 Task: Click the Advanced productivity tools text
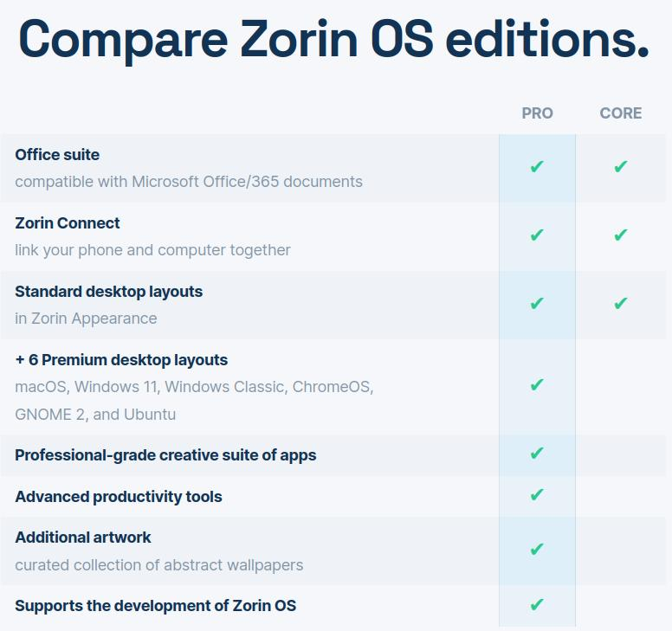coord(119,497)
